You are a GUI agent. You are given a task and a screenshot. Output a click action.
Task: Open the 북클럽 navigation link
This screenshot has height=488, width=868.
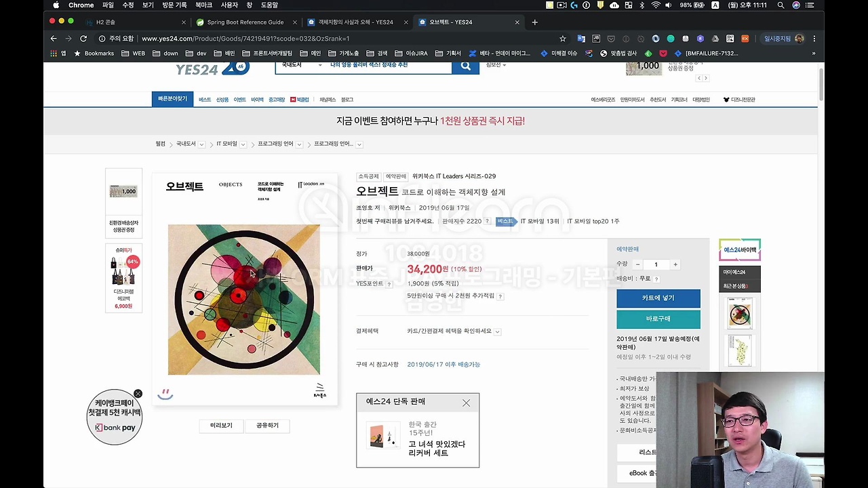300,100
